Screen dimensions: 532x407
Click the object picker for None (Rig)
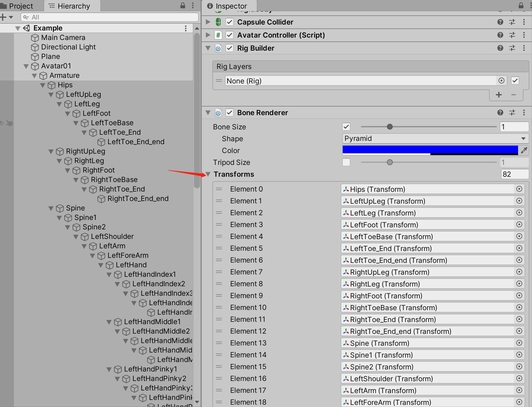click(501, 81)
